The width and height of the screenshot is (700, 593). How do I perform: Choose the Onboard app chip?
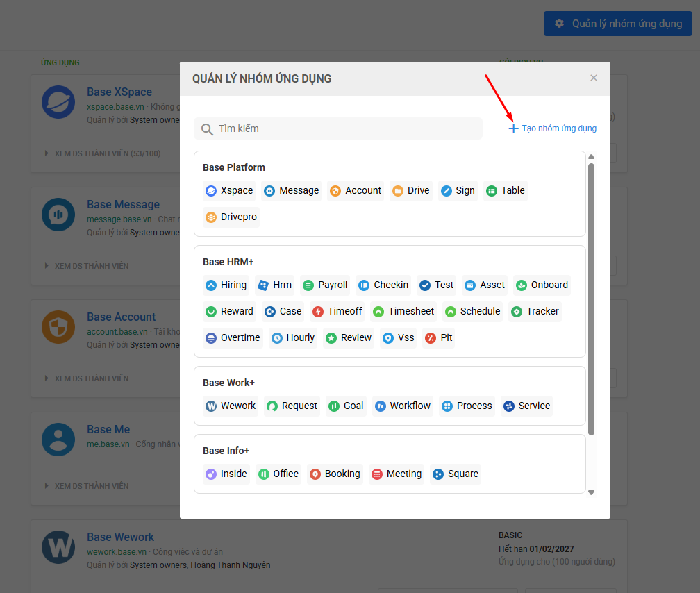[542, 285]
